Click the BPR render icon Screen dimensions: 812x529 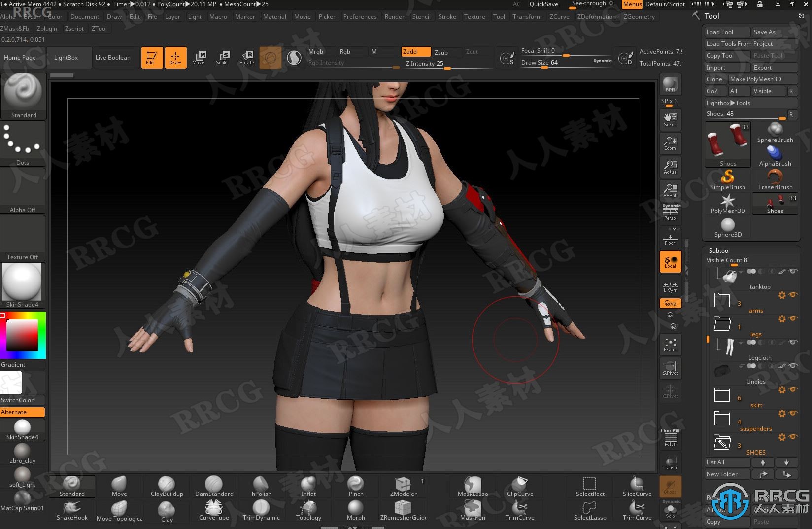[670, 84]
